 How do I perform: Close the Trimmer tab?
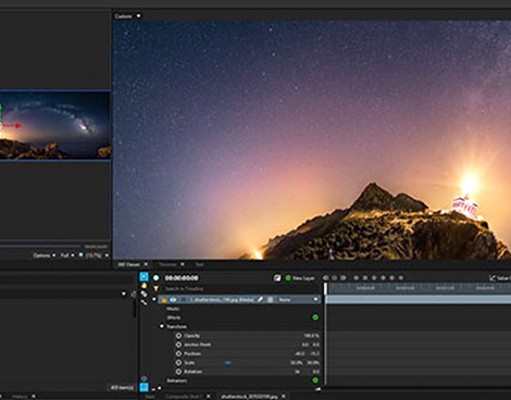point(182,264)
